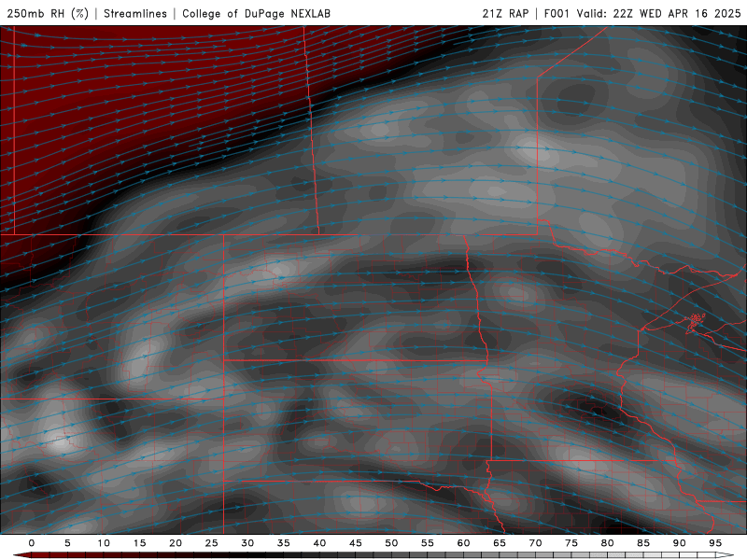This screenshot has height=560, width=747.
Task: Click the colorbar label '45'
Action: click(356, 543)
